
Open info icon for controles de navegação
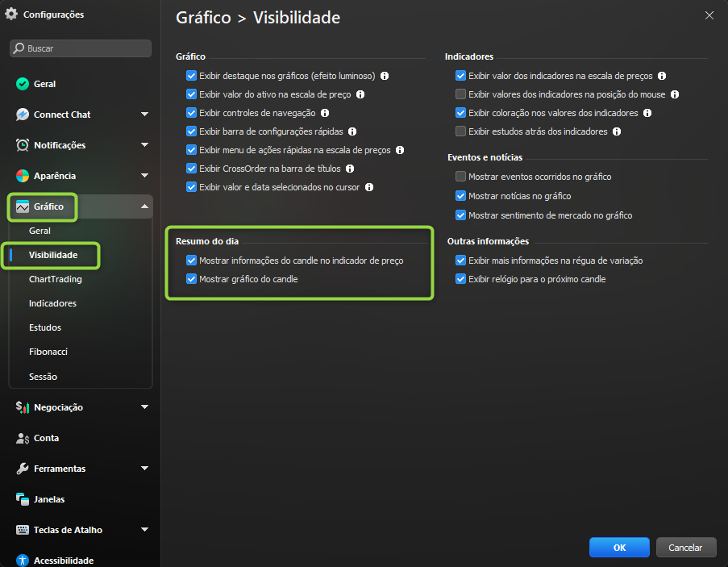pos(325,113)
